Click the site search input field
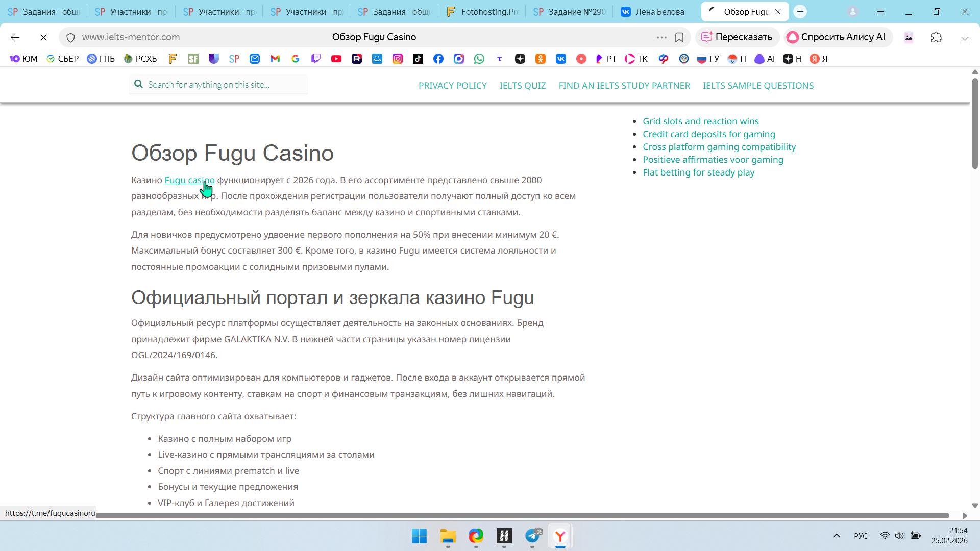 tap(219, 85)
